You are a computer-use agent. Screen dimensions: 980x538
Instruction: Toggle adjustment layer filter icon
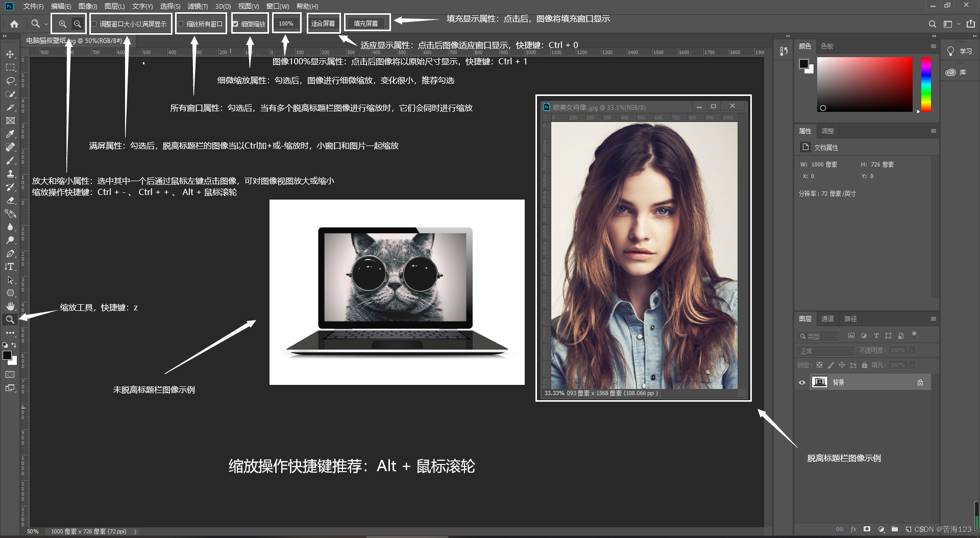click(x=864, y=336)
